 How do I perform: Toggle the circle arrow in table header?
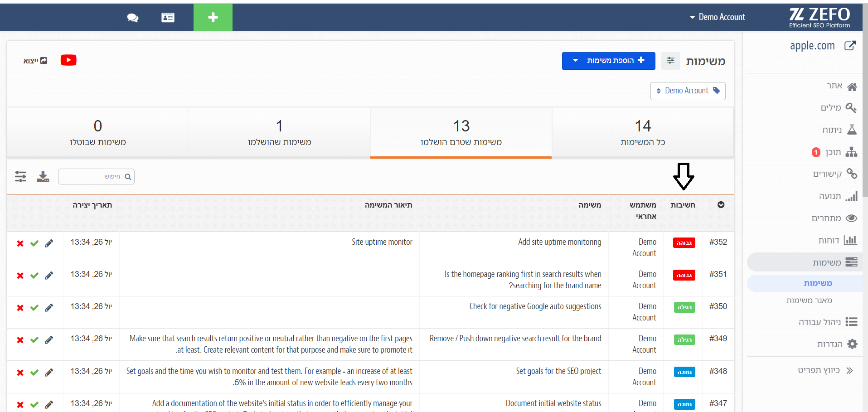[721, 205]
